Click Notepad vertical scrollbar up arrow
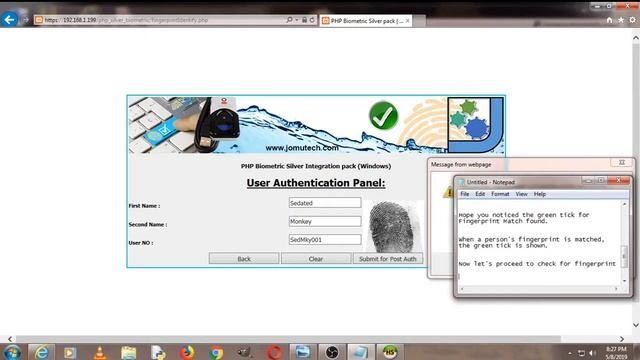 tap(624, 204)
